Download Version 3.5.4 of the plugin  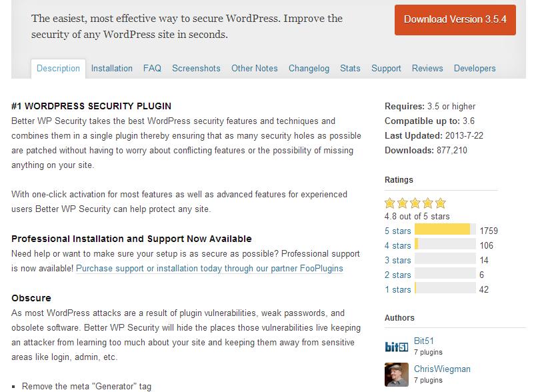[x=455, y=20]
